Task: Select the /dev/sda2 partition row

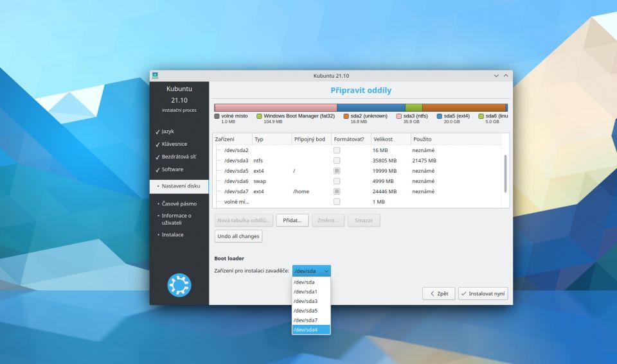Action: 357,150
